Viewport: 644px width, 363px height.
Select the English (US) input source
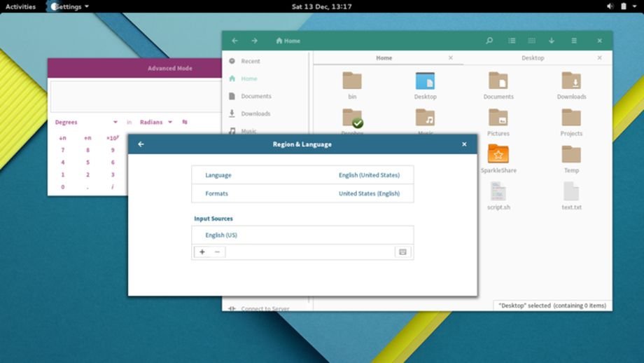pos(302,235)
